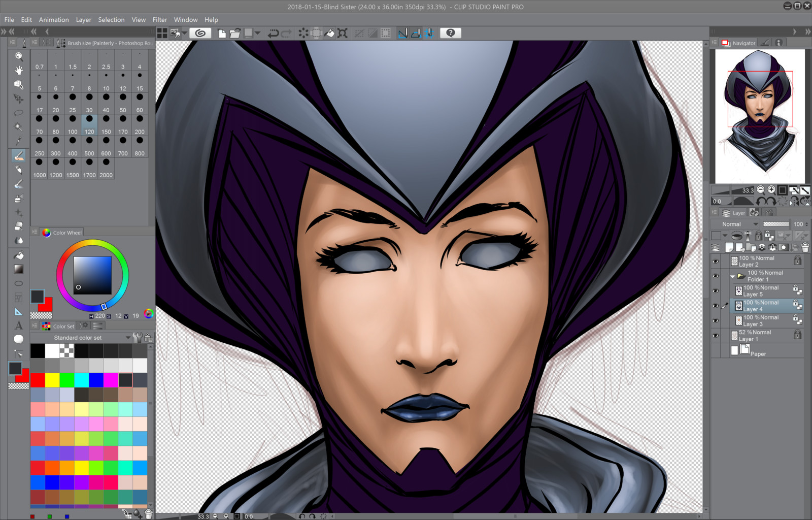Toggle lock layer icon in layer panel

(x=758, y=236)
